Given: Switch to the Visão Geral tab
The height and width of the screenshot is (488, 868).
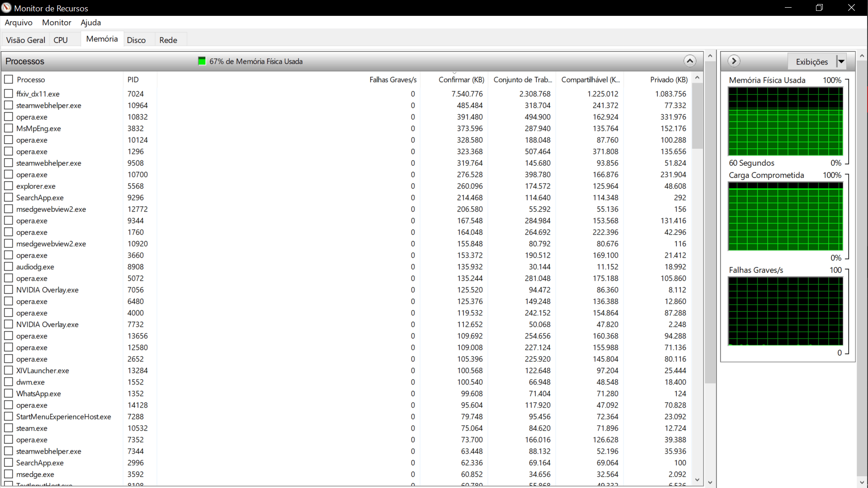Looking at the screenshot, I should coord(25,40).
